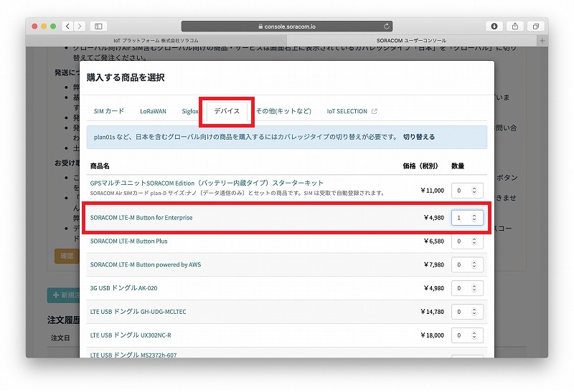Adjust quantity stepper for GH-UDG-MCLTEC dongle
574x392 pixels.
point(474,312)
